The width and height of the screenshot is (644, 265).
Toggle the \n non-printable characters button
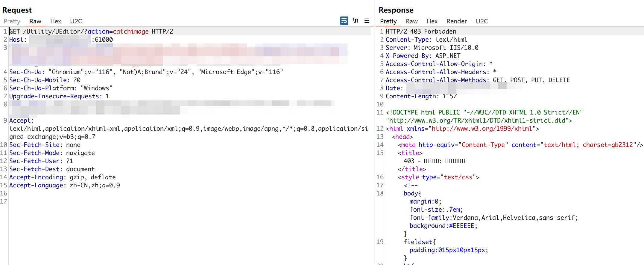356,21
